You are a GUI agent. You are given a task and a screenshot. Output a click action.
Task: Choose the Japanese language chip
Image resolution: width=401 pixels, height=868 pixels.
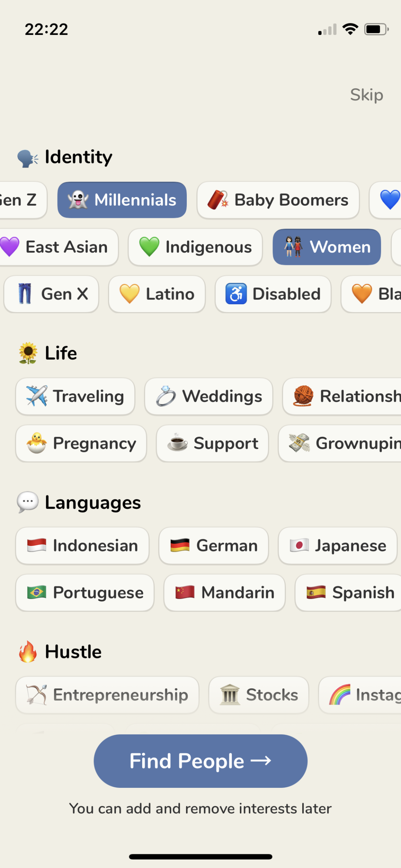(338, 546)
